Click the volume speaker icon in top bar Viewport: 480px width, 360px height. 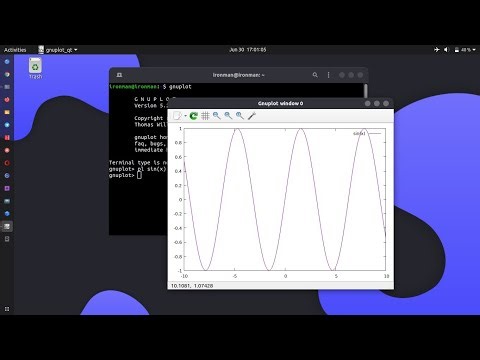[x=447, y=50]
